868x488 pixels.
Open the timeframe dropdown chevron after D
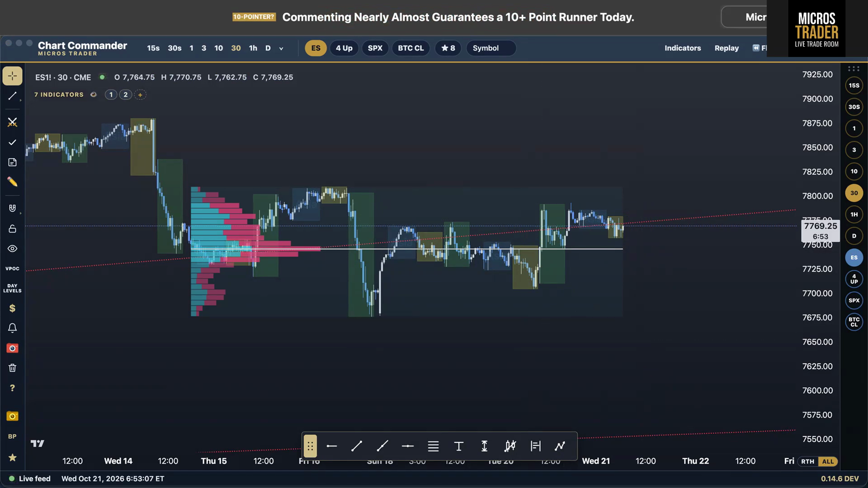[x=281, y=48]
